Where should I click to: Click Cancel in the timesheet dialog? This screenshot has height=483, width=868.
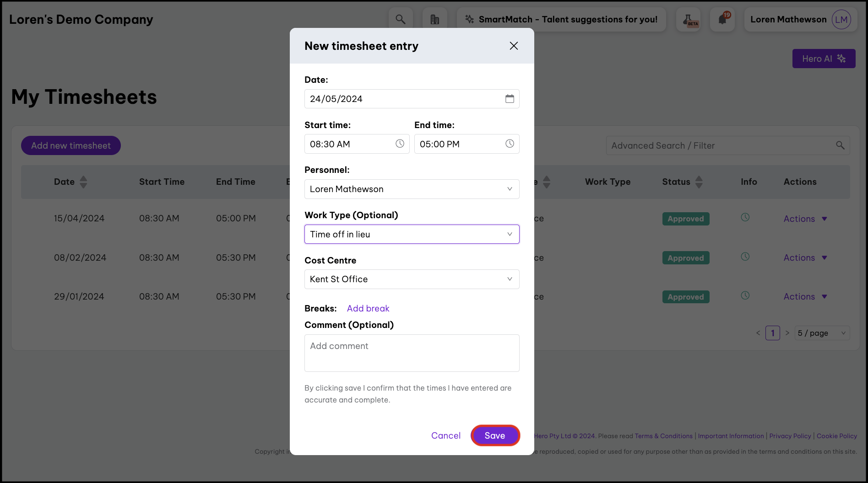(445, 435)
